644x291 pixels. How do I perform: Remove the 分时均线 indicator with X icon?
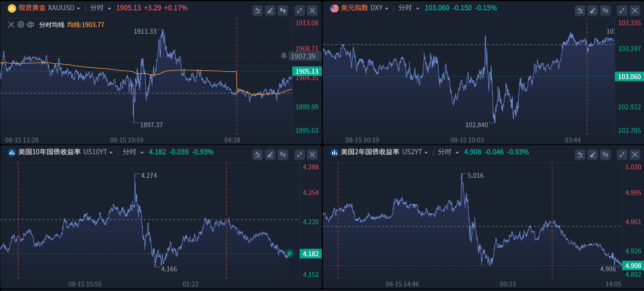pyautogui.click(x=11, y=25)
